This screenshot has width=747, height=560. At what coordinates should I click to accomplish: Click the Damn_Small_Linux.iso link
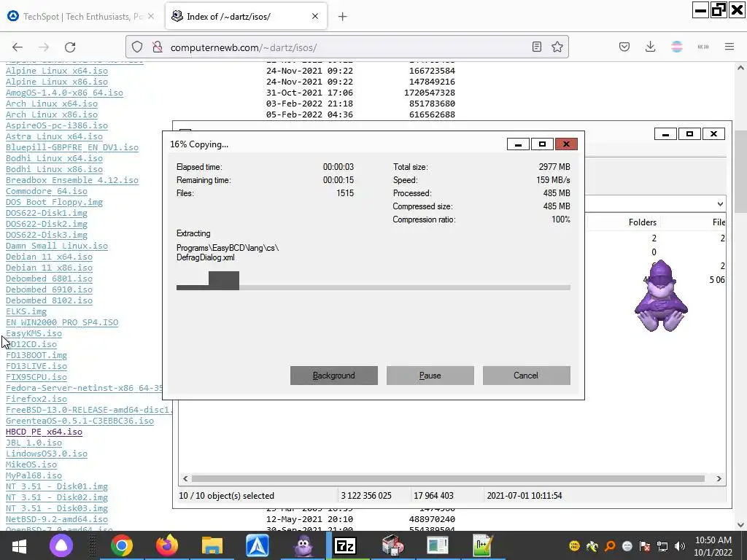click(x=57, y=246)
